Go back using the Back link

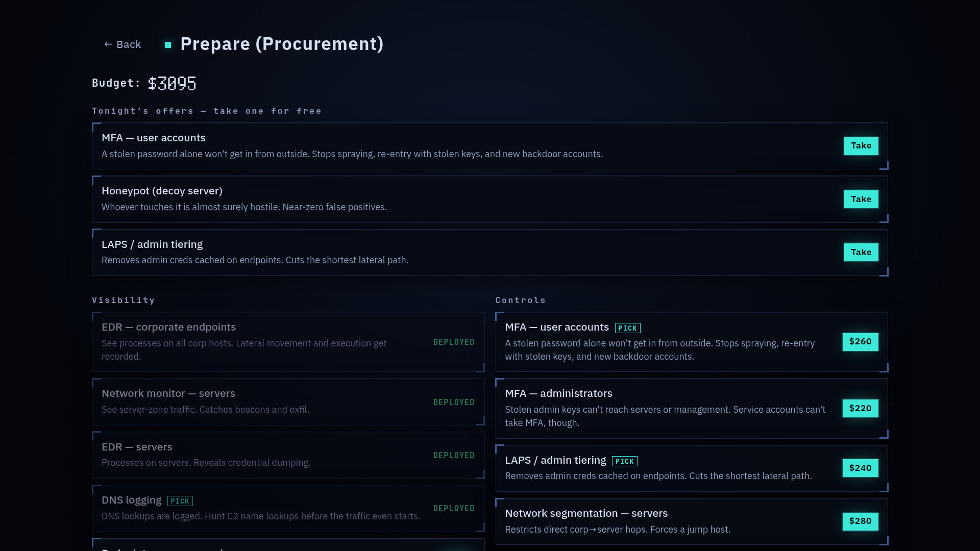[122, 44]
